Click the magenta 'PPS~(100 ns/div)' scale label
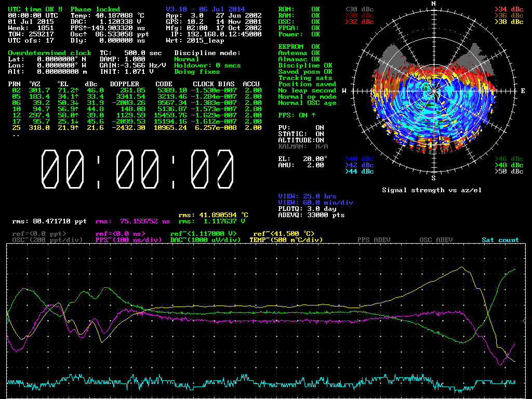532x399 pixels. pos(128,240)
